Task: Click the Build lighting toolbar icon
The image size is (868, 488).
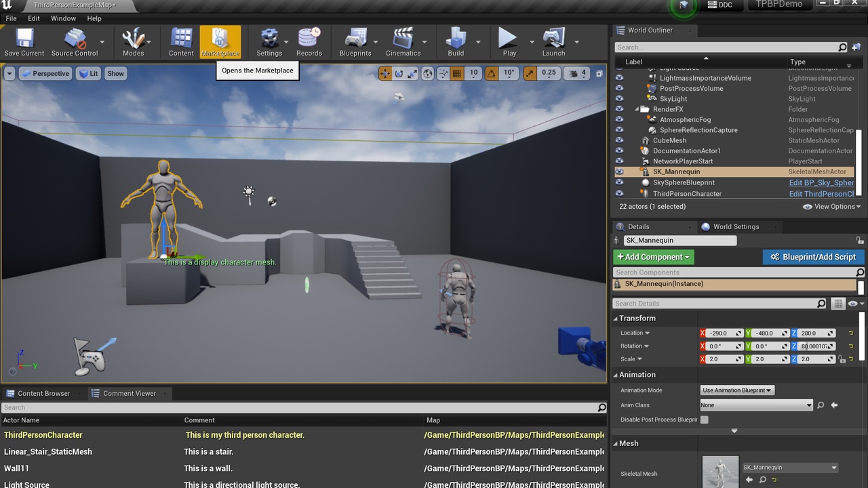Action: tap(456, 42)
